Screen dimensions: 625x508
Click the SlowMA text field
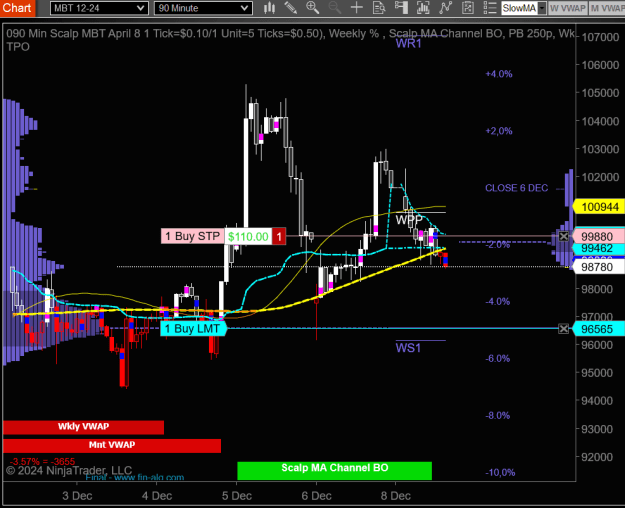click(x=519, y=8)
